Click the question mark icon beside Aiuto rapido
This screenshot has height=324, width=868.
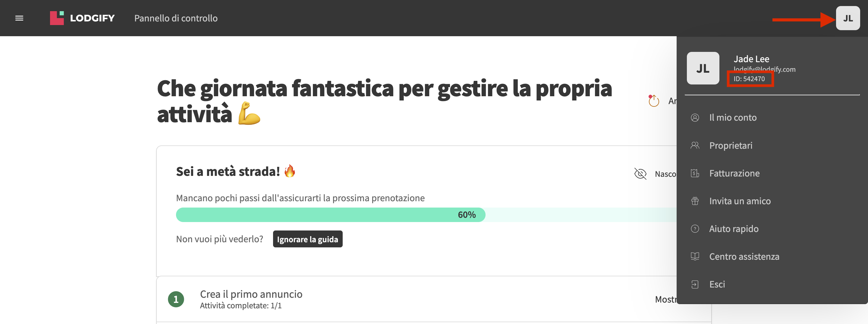695,229
